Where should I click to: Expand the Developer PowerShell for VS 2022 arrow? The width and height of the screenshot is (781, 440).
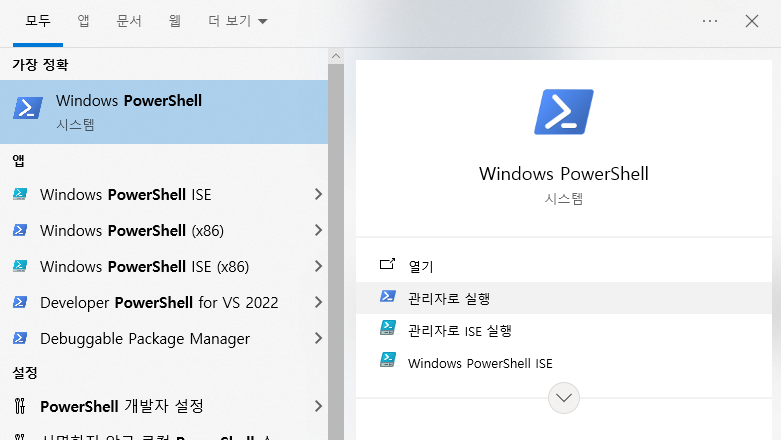(x=318, y=302)
